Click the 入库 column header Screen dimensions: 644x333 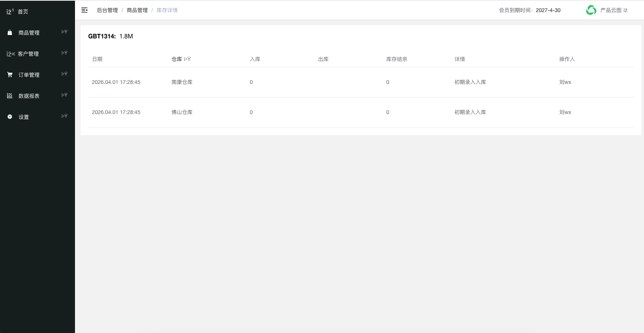[255, 59]
